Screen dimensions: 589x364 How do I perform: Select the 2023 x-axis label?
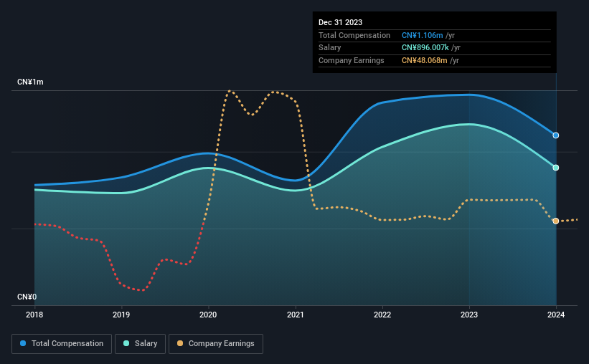coord(469,315)
